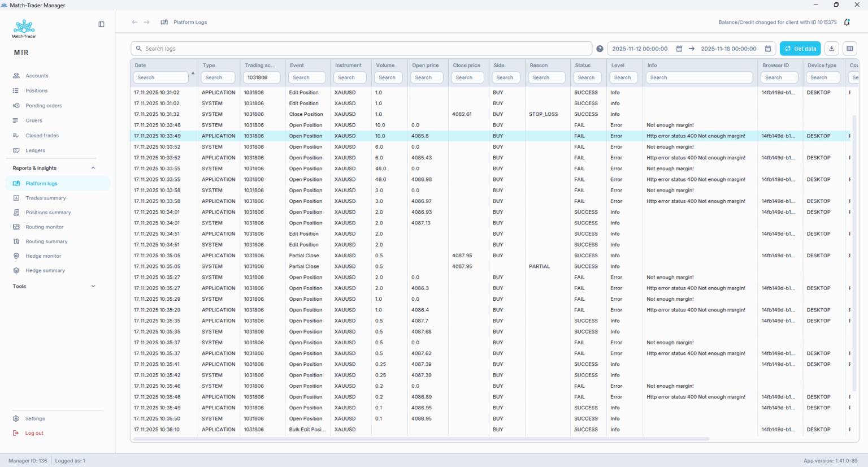This screenshot has width=868, height=467.
Task: Focus the Info column search field
Action: 700,77
